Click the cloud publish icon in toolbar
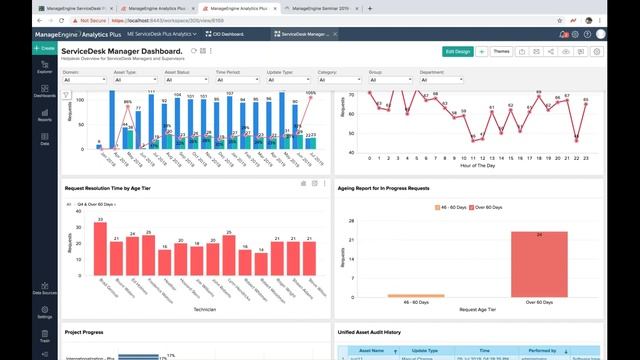 coord(565,51)
